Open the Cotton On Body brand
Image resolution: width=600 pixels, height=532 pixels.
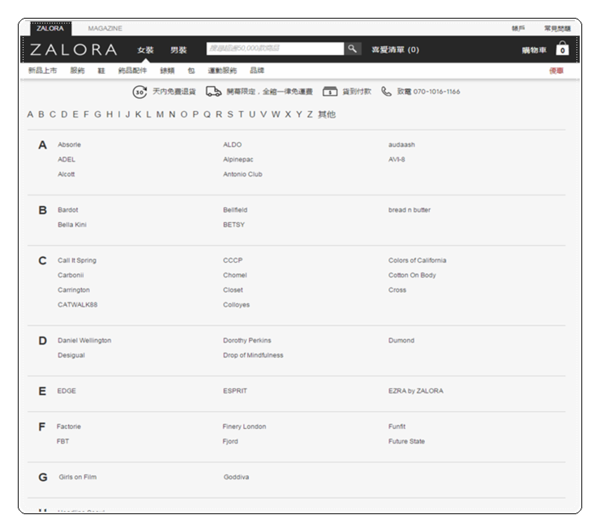tap(412, 275)
